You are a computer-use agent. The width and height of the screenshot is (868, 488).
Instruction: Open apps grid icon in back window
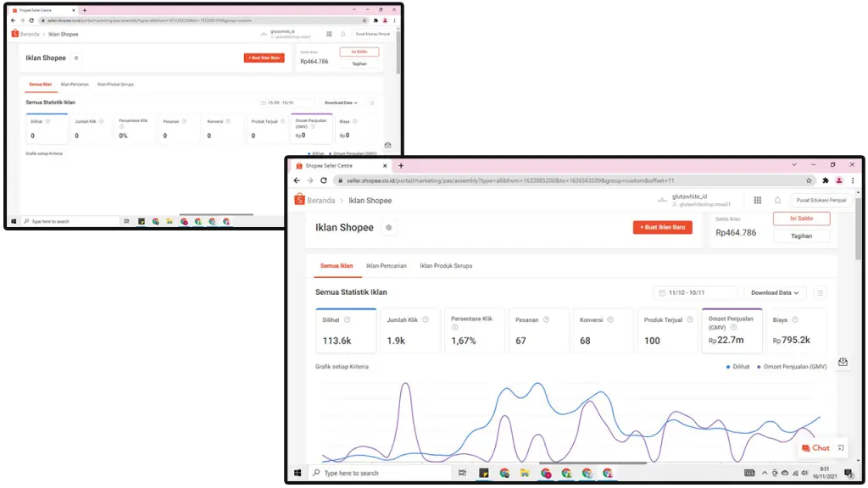329,34
